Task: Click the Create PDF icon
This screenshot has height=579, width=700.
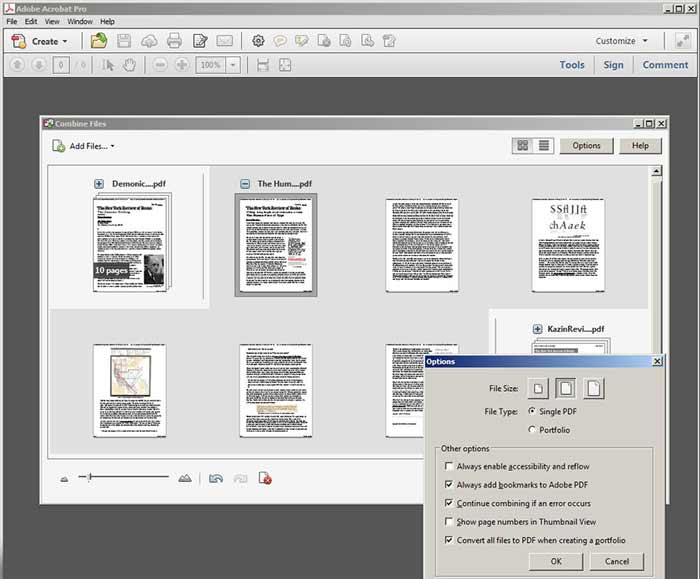Action: point(19,41)
